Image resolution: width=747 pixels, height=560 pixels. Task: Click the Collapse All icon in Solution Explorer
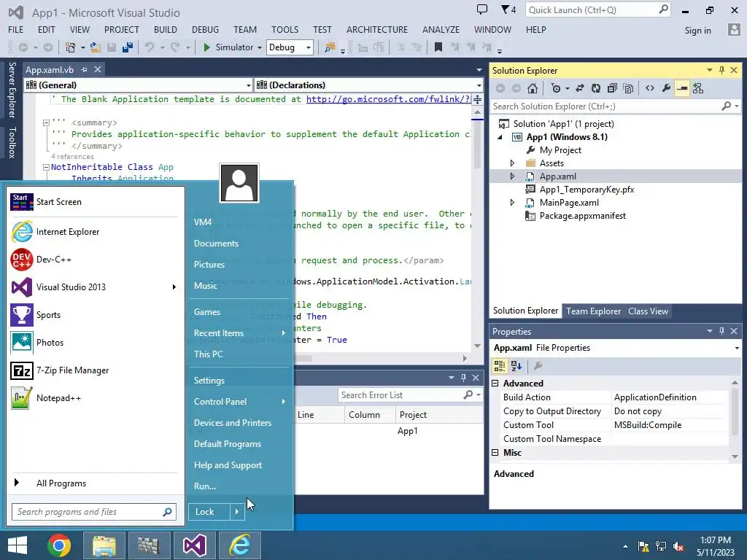pos(612,88)
